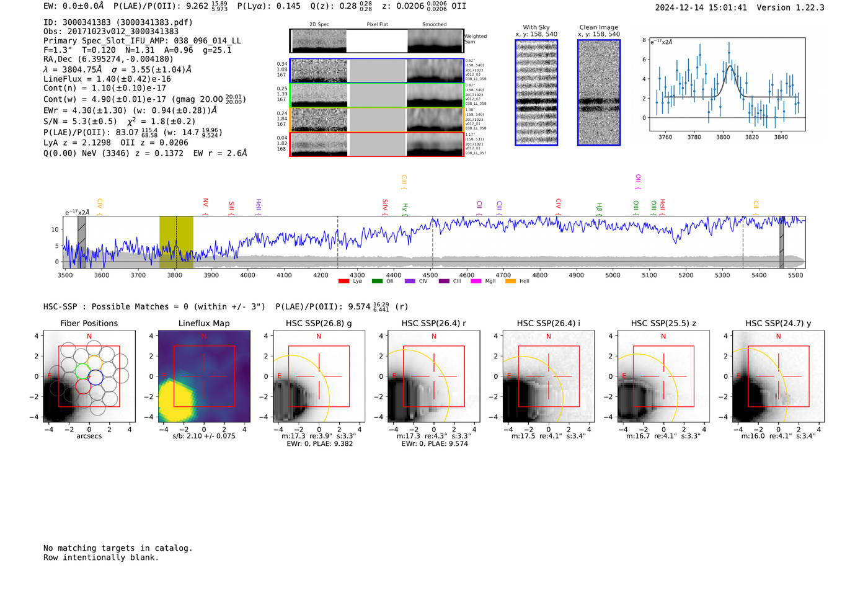Click the orange HeII legend swatch
This screenshot has height=591, width=868.
[510, 281]
